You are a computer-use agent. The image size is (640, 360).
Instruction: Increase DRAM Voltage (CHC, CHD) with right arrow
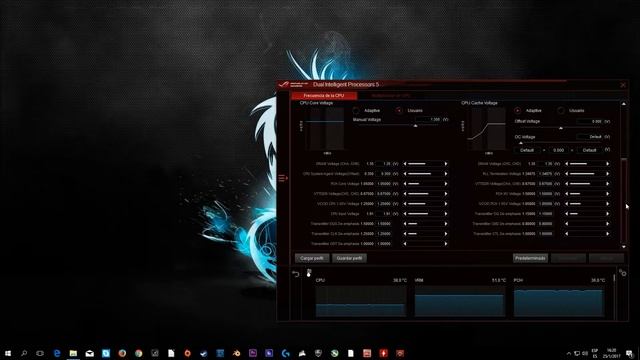[x=608, y=164]
